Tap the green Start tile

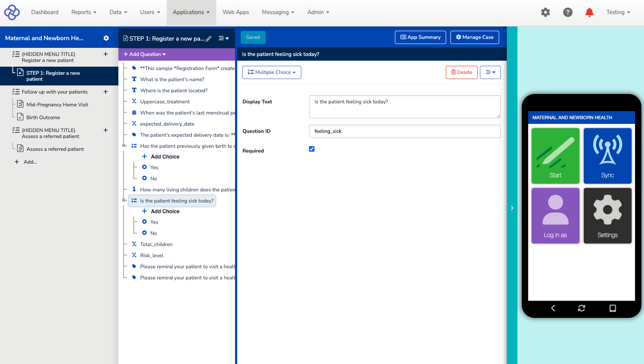555,156
